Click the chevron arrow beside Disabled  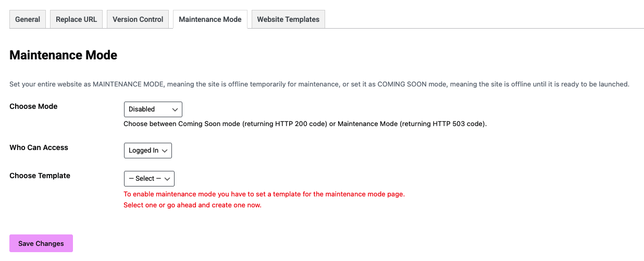coord(175,109)
